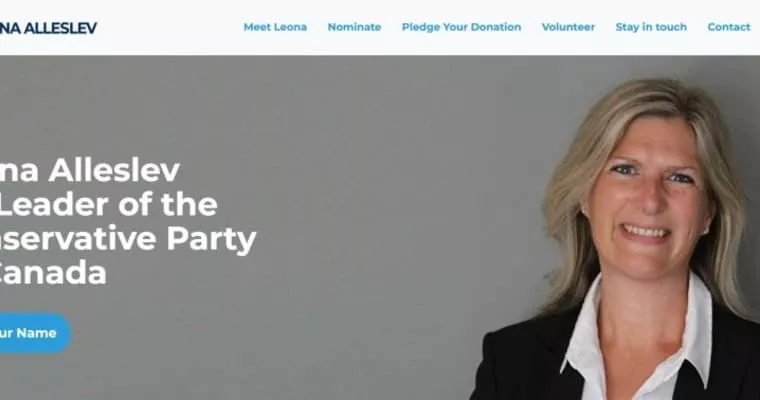Open the Pledge Your Donation link

click(x=461, y=27)
